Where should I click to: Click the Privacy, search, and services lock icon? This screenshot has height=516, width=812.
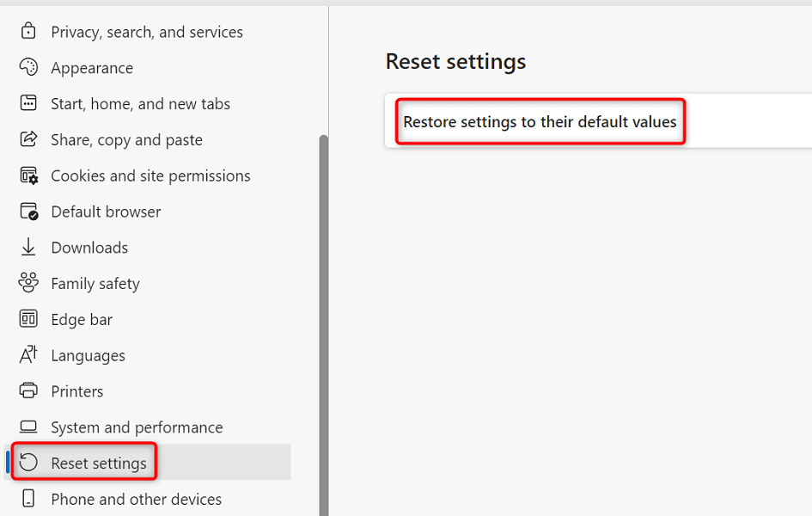point(29,31)
